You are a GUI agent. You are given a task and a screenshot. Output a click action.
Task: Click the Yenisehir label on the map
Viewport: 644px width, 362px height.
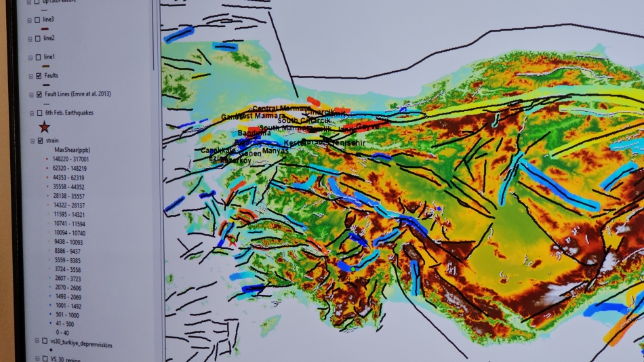coord(348,142)
